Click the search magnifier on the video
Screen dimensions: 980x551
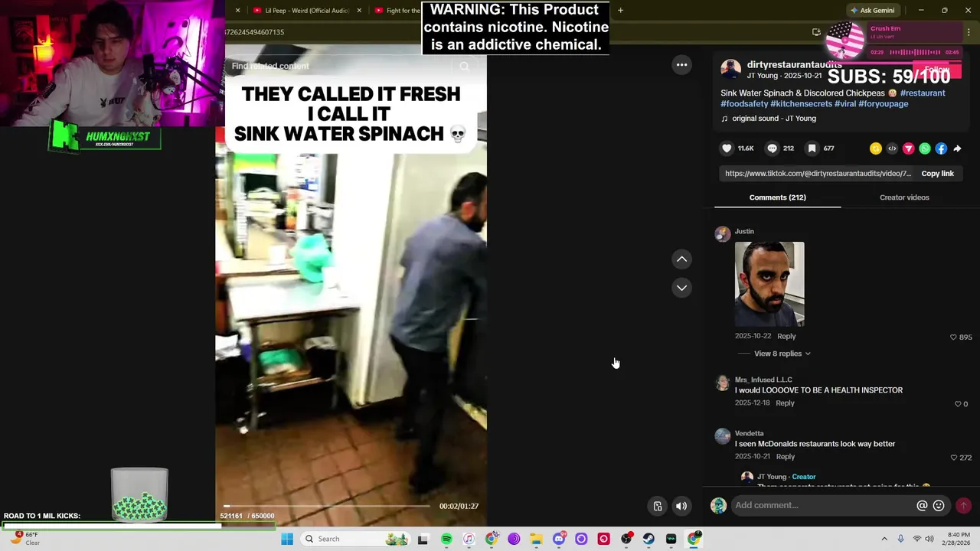coord(464,67)
